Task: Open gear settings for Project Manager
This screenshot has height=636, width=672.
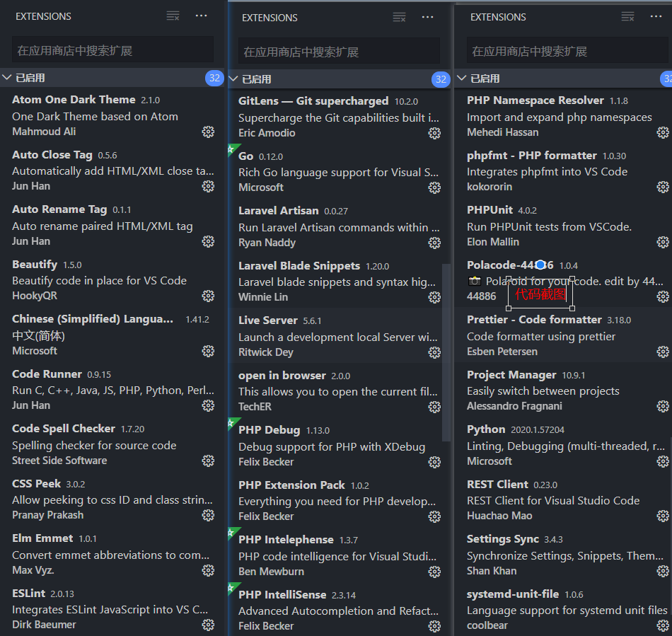Action: coord(663,406)
